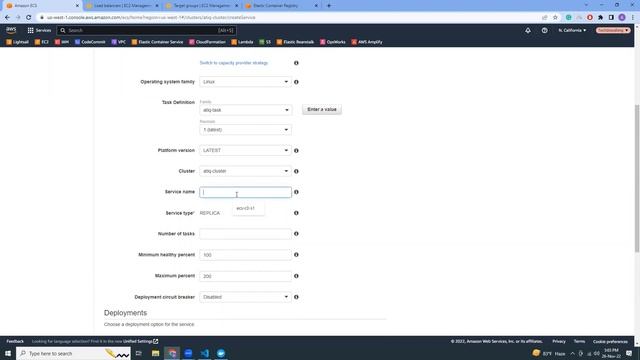
Task: Switch to the Load balancers EC2 tab
Action: pyautogui.click(x=122, y=6)
